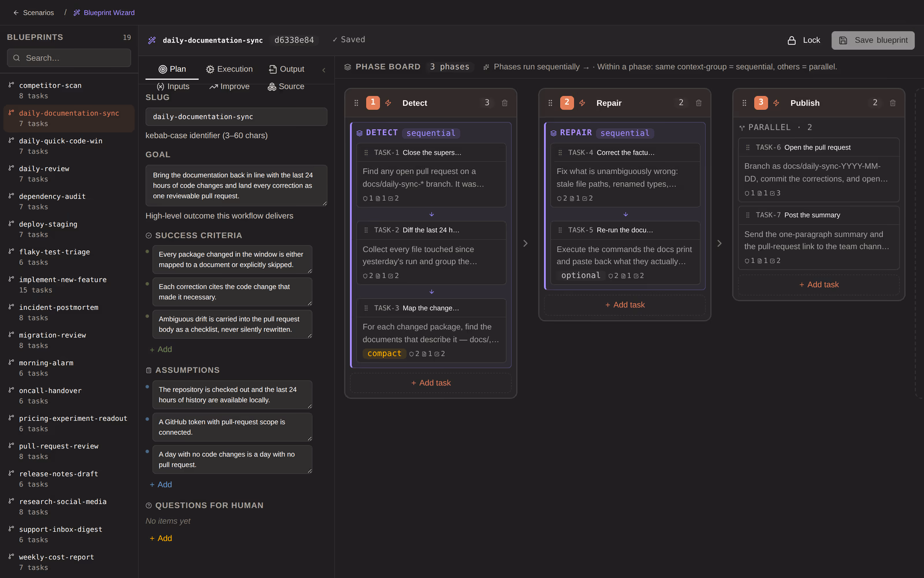Click the blueprint search field
The image size is (924, 578).
(69, 58)
